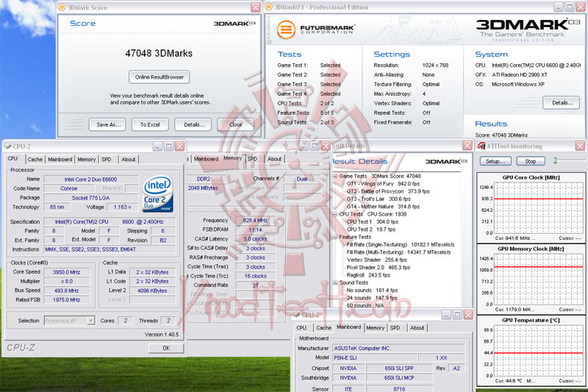The height and width of the screenshot is (392, 588).
Task: Collapse the CPU Tests tree node
Action: point(335,214)
